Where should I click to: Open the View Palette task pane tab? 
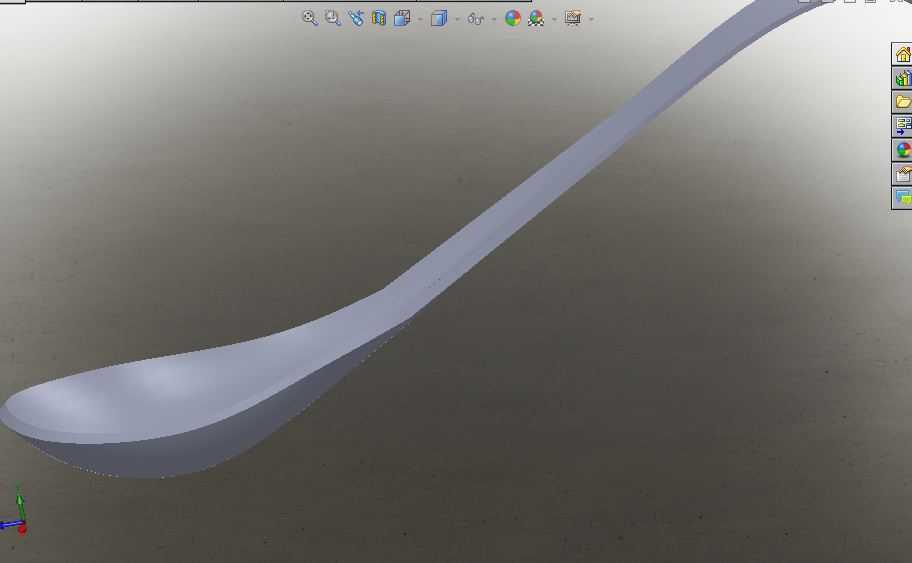tap(902, 126)
